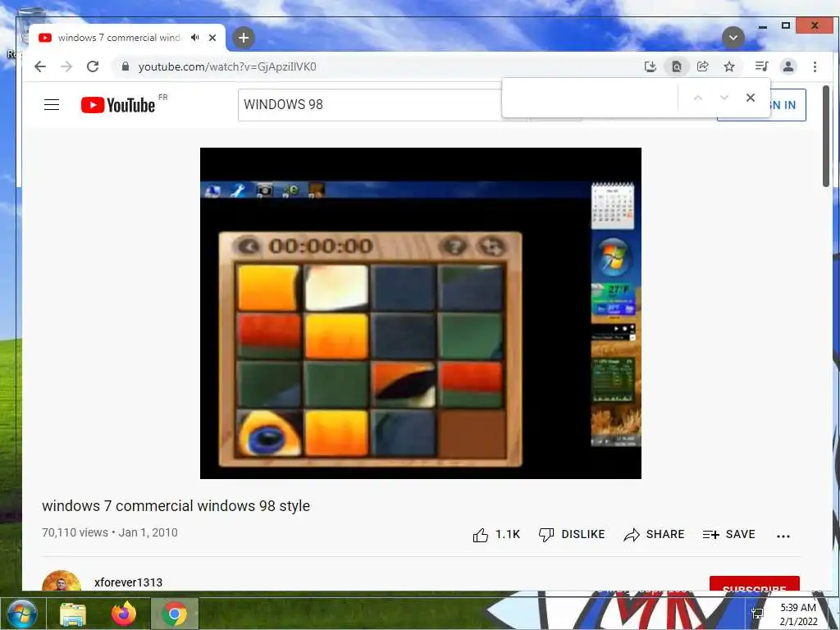
Task: Reload the YouTube page
Action: (93, 66)
